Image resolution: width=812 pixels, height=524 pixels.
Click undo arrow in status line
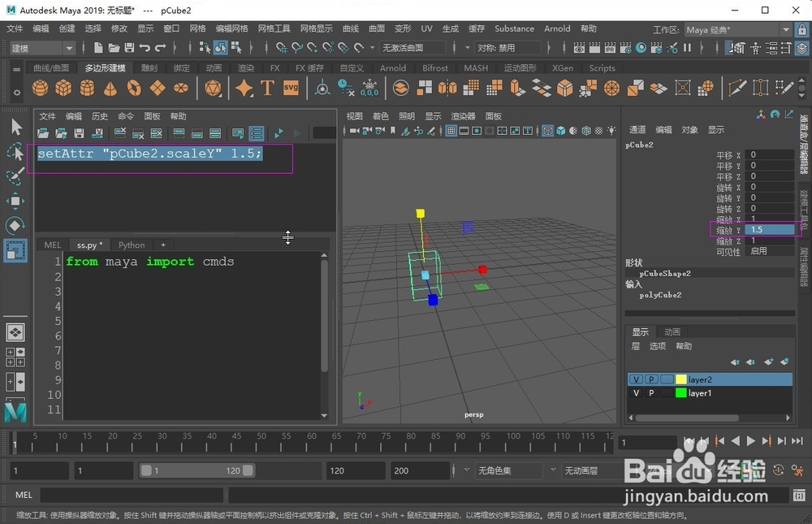click(x=145, y=48)
